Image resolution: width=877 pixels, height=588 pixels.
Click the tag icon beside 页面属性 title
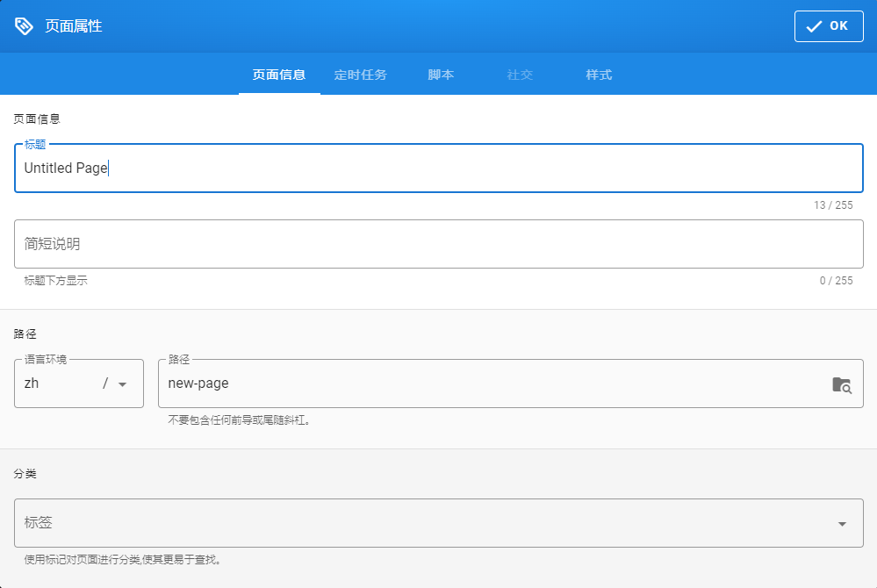[22, 25]
